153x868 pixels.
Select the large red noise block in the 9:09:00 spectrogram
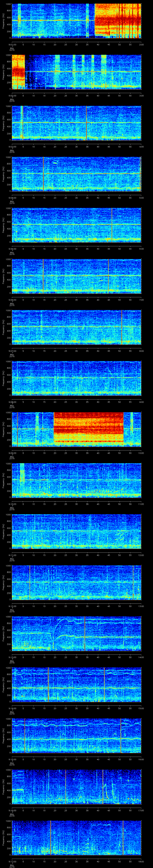pyautogui.click(x=89, y=427)
